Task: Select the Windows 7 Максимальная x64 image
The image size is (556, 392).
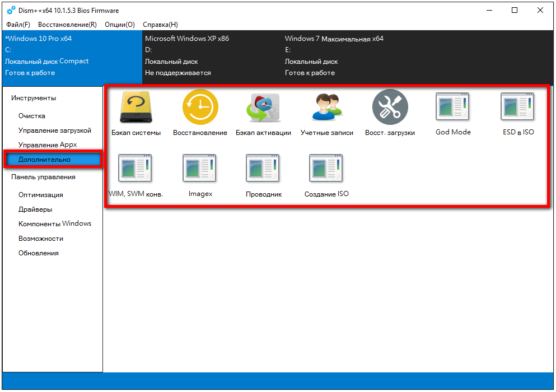Action: [334, 39]
